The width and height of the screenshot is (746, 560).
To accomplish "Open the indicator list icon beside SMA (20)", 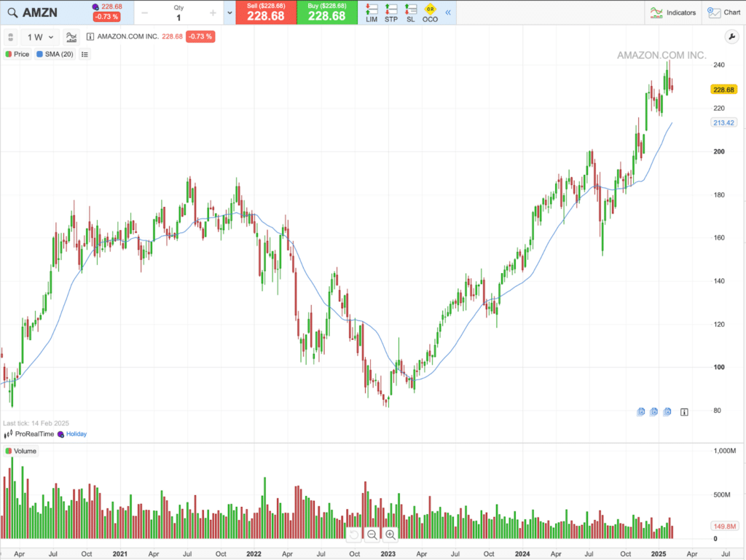I will [85, 54].
